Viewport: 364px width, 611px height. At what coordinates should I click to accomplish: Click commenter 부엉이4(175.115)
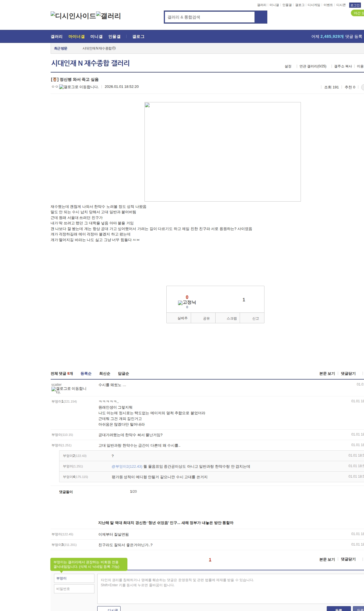[75, 477]
